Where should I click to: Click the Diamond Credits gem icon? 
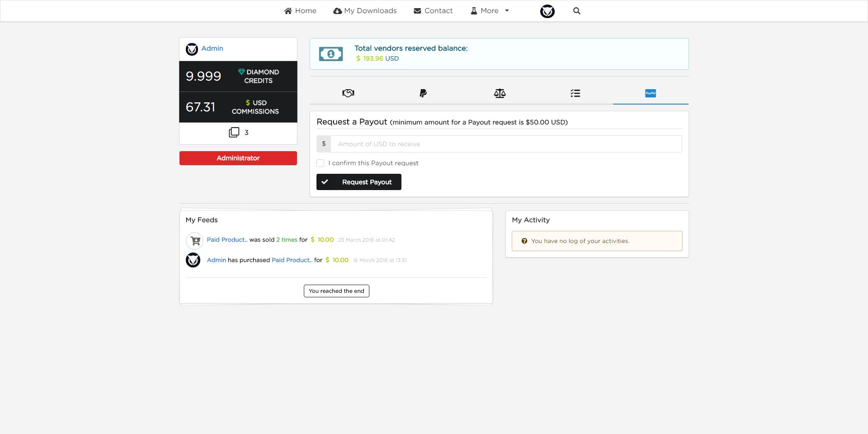point(241,72)
